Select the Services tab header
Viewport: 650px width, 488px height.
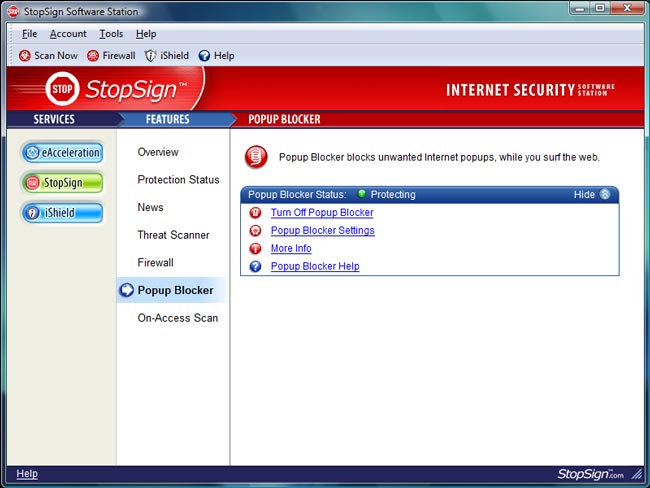pyautogui.click(x=54, y=119)
